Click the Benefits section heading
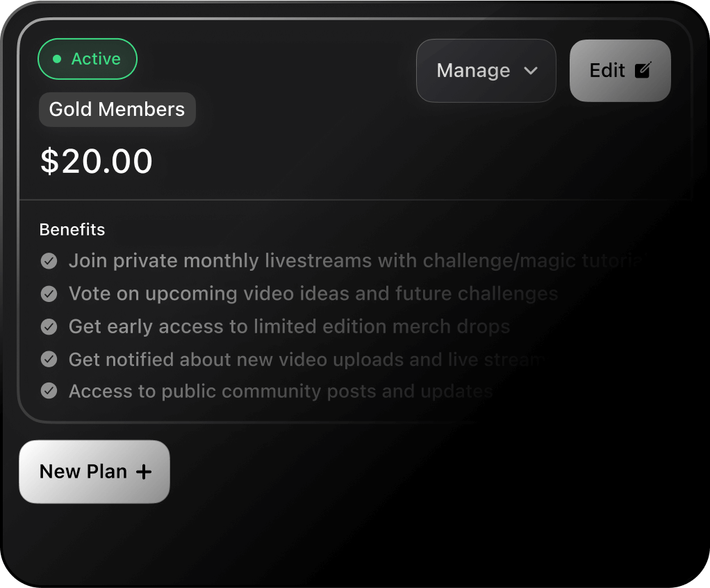Image resolution: width=710 pixels, height=588 pixels. click(72, 230)
